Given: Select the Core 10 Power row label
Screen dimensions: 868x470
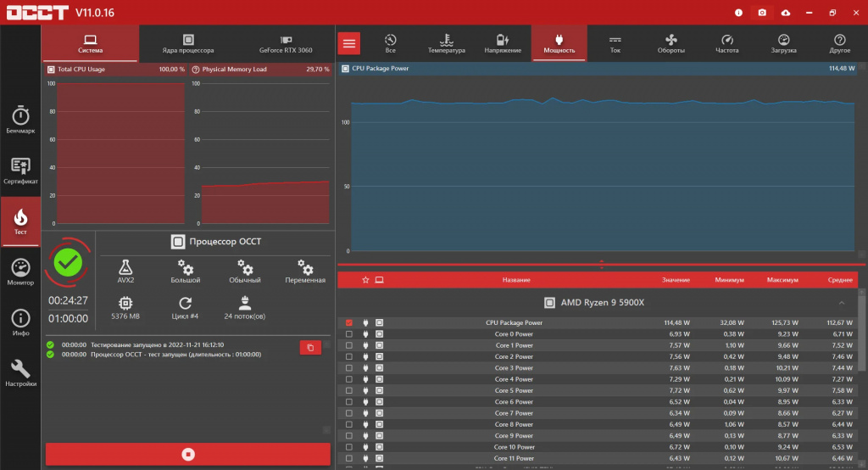Looking at the screenshot, I should click(515, 447).
